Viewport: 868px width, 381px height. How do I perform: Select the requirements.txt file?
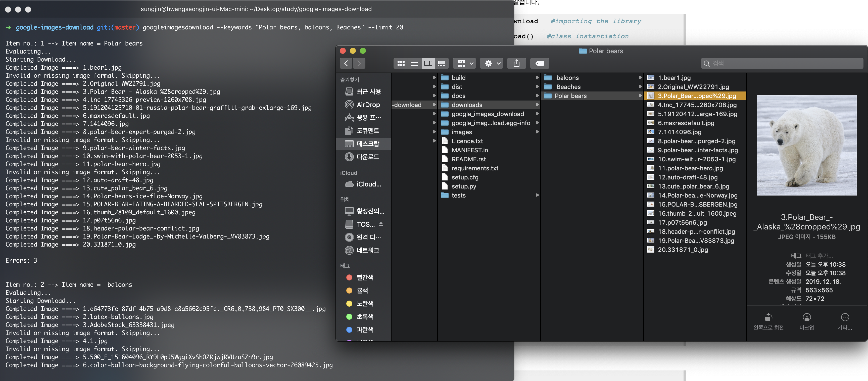[x=489, y=168]
